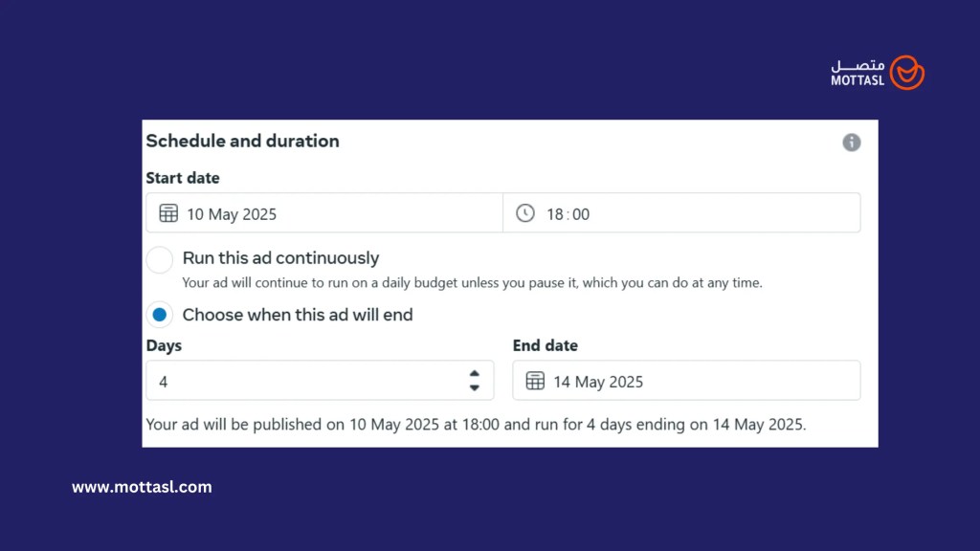Screen dimensions: 980x551
Task: Increase Days with the up arrow
Action: (474, 374)
